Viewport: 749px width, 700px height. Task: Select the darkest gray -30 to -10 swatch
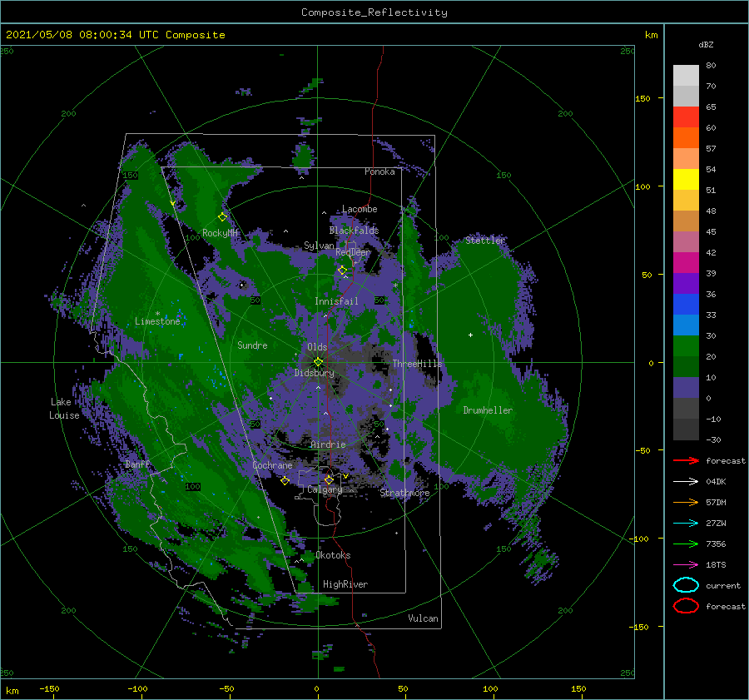(686, 429)
